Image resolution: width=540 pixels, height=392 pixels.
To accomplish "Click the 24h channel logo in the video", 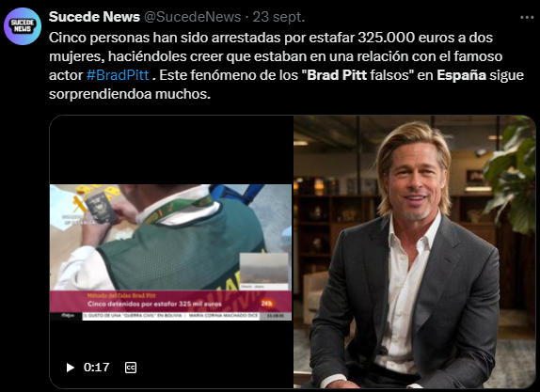I will pos(267,304).
